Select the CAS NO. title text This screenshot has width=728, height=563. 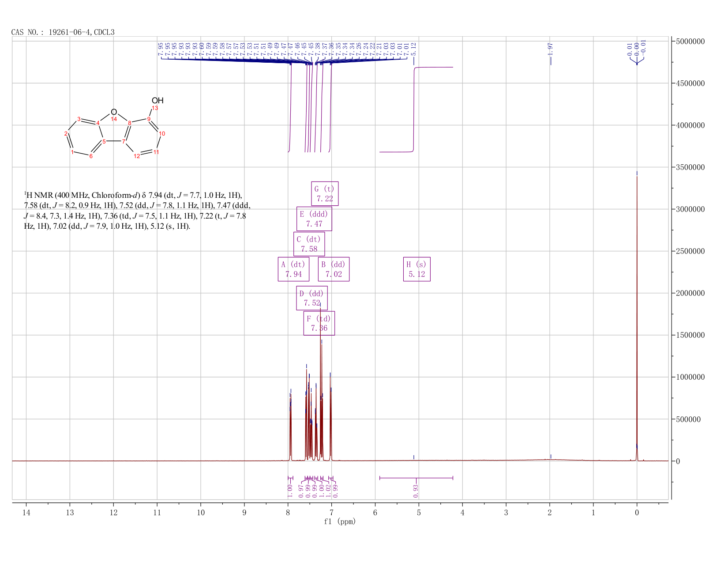63,32
